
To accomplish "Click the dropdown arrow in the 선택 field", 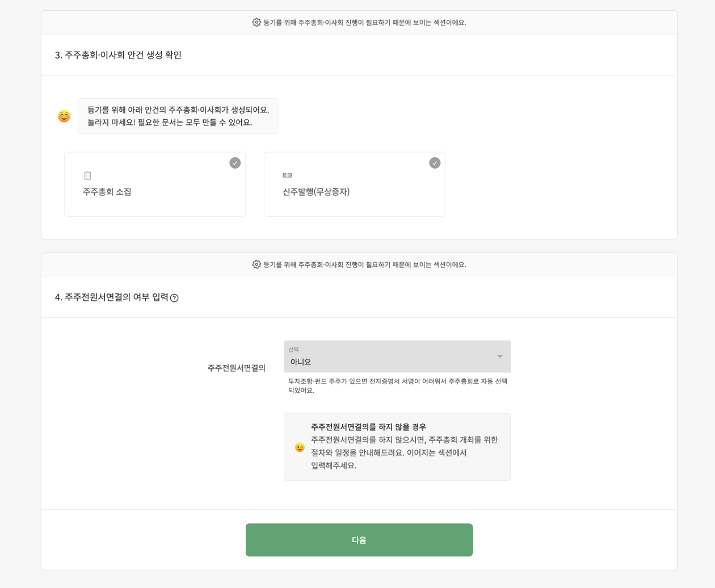I will (500, 356).
